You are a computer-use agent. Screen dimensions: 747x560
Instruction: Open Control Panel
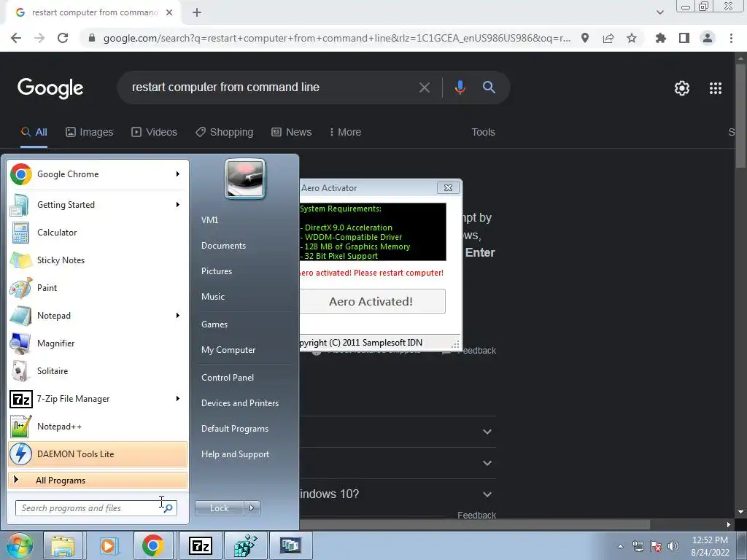(228, 378)
